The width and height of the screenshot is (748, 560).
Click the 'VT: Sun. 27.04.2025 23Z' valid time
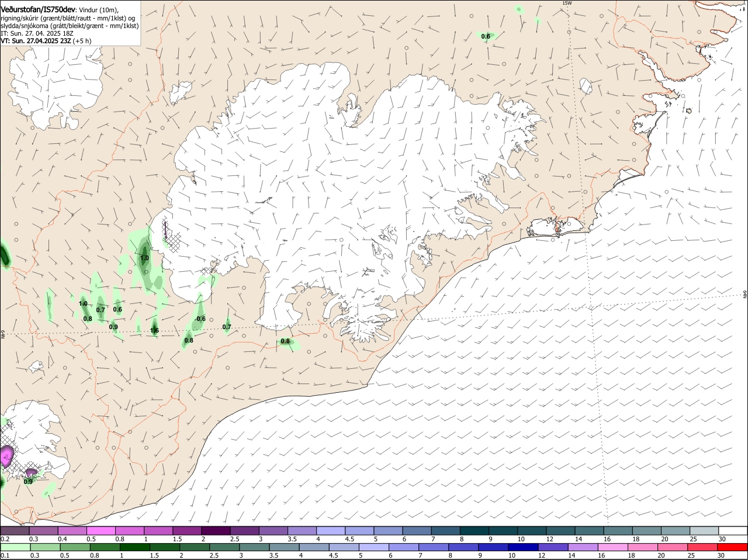pyautogui.click(x=36, y=41)
